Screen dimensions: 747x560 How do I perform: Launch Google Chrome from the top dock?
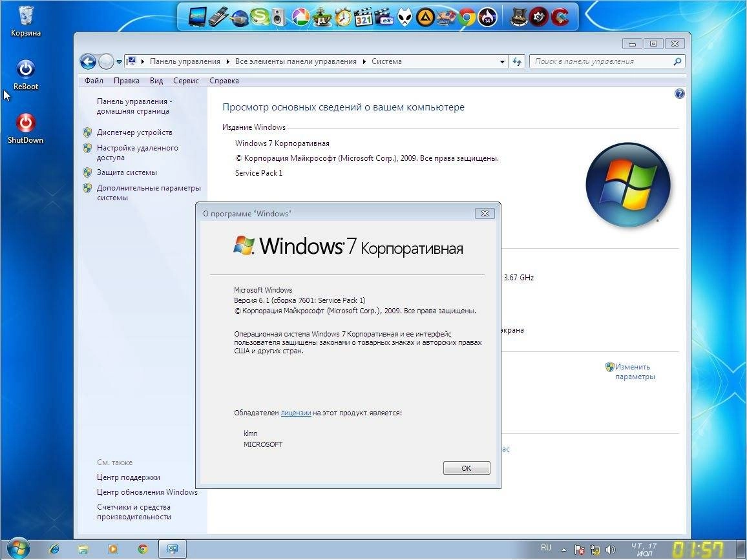pyautogui.click(x=467, y=17)
